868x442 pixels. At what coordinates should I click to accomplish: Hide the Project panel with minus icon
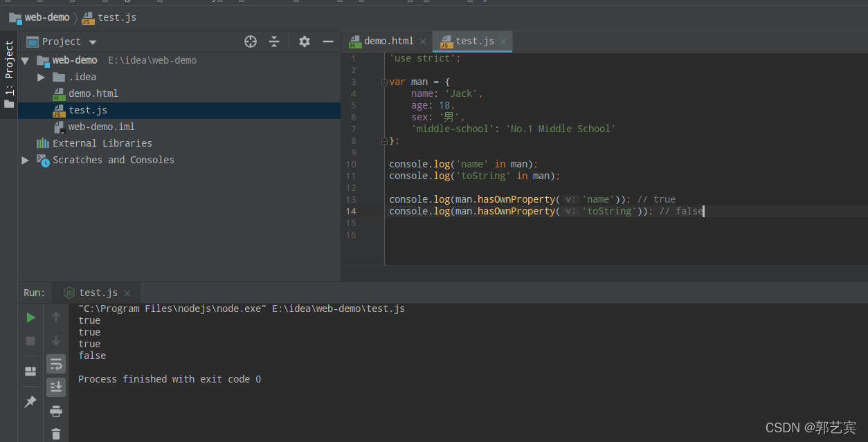pos(328,42)
